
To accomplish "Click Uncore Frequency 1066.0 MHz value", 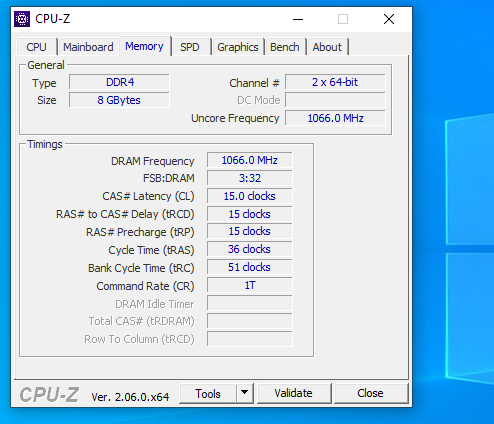I will click(x=335, y=118).
